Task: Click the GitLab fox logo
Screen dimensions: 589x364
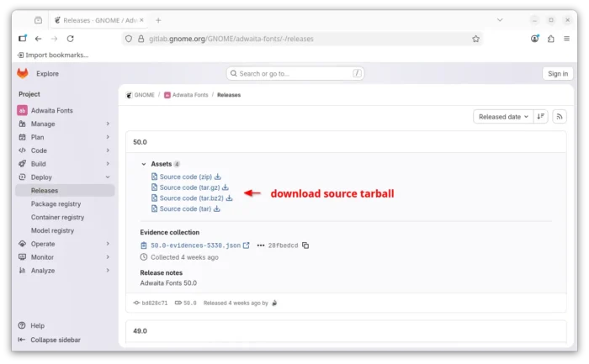Action: pyautogui.click(x=23, y=73)
